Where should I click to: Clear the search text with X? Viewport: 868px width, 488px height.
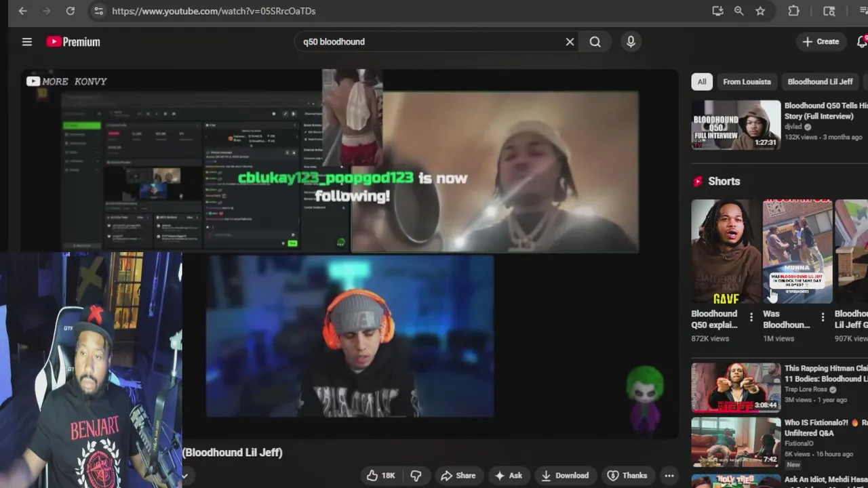coord(570,41)
